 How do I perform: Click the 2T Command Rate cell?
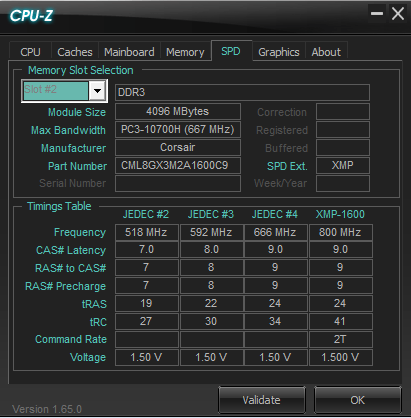[340, 339]
